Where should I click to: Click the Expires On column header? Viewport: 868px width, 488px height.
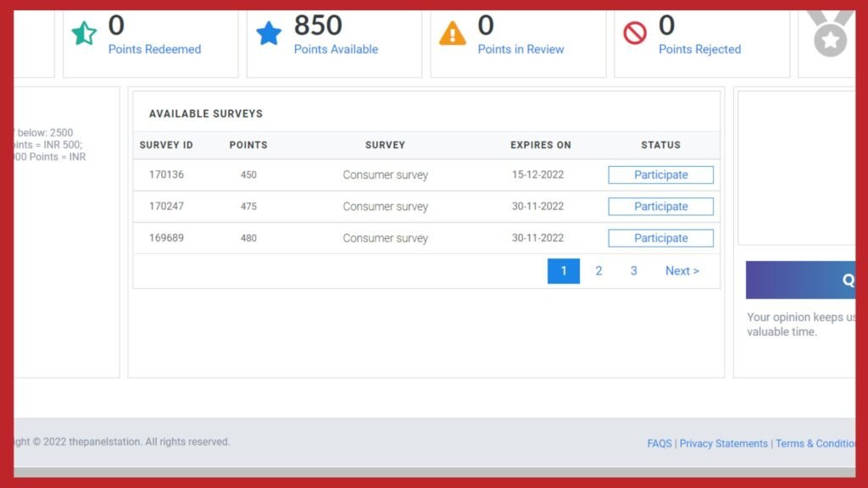(541, 145)
